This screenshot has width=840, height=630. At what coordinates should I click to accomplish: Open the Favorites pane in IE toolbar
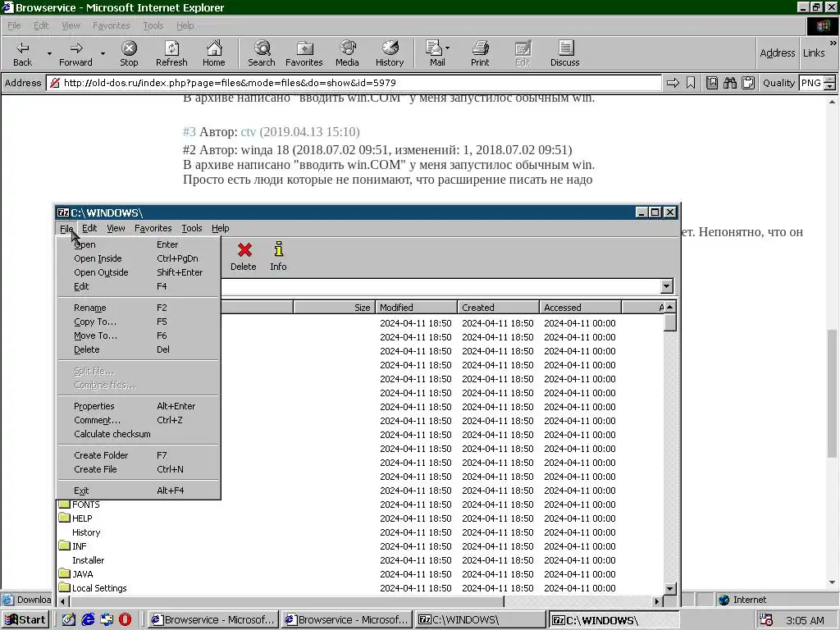(x=304, y=53)
